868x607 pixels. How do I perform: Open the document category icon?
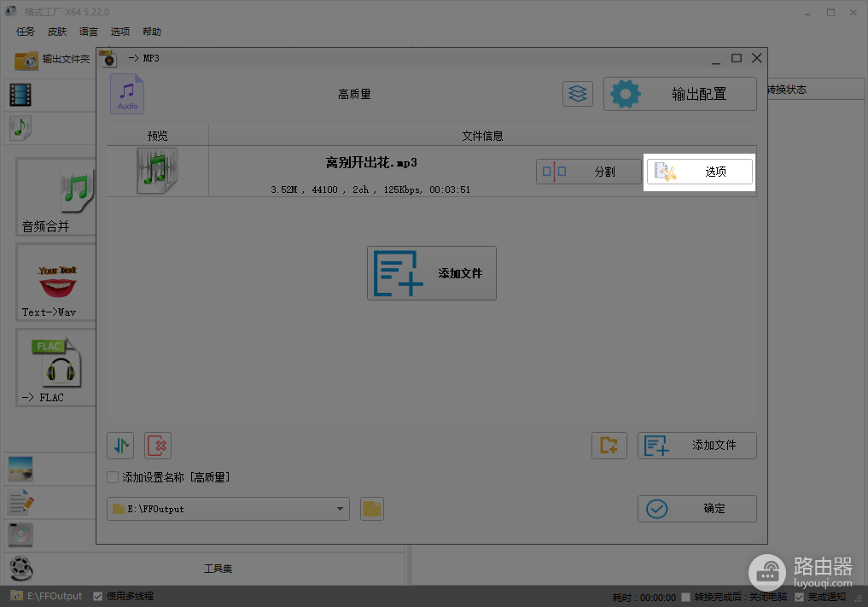21,502
